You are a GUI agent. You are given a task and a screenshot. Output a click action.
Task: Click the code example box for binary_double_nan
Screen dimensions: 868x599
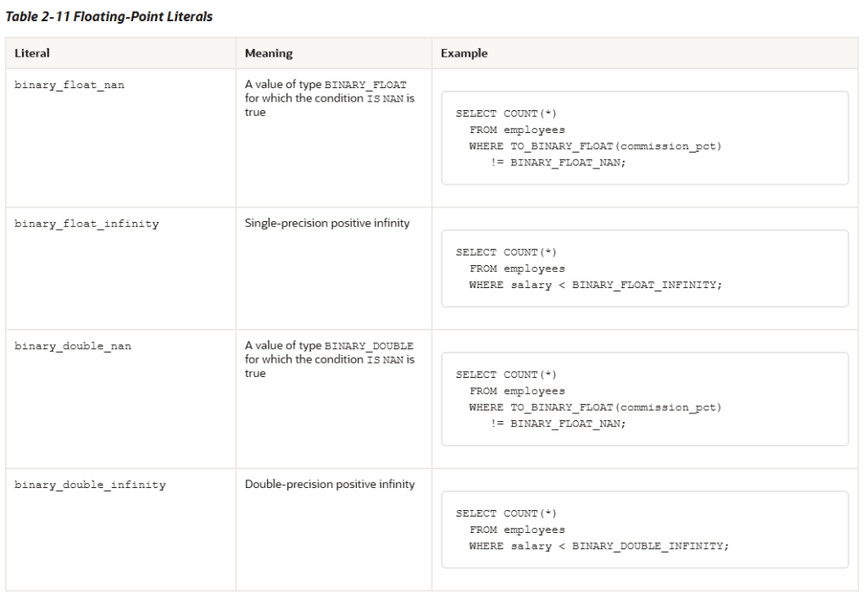644,399
